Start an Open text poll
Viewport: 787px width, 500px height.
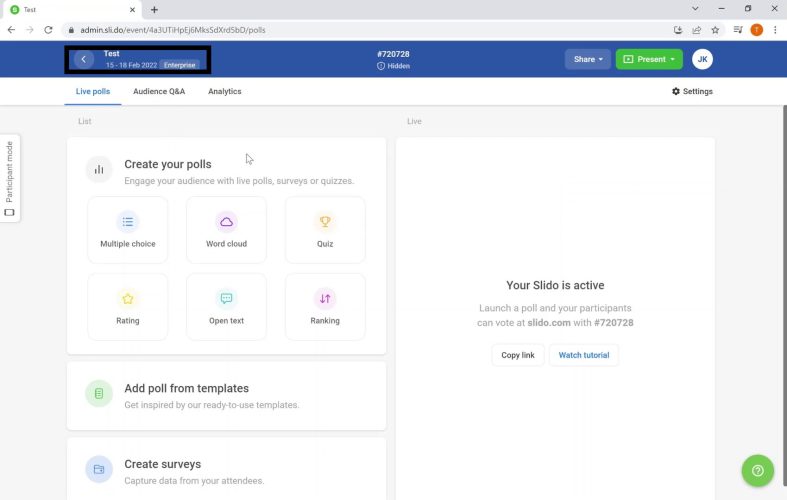click(x=226, y=299)
